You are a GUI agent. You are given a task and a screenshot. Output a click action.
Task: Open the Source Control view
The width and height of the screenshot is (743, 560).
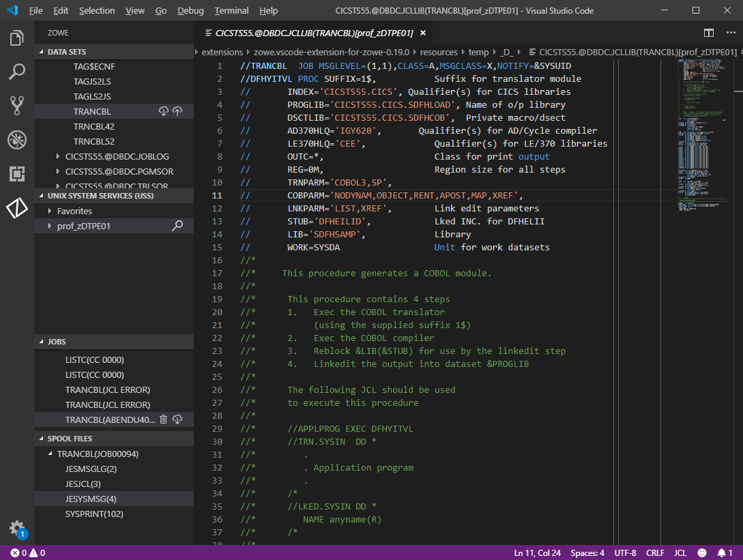(17, 105)
